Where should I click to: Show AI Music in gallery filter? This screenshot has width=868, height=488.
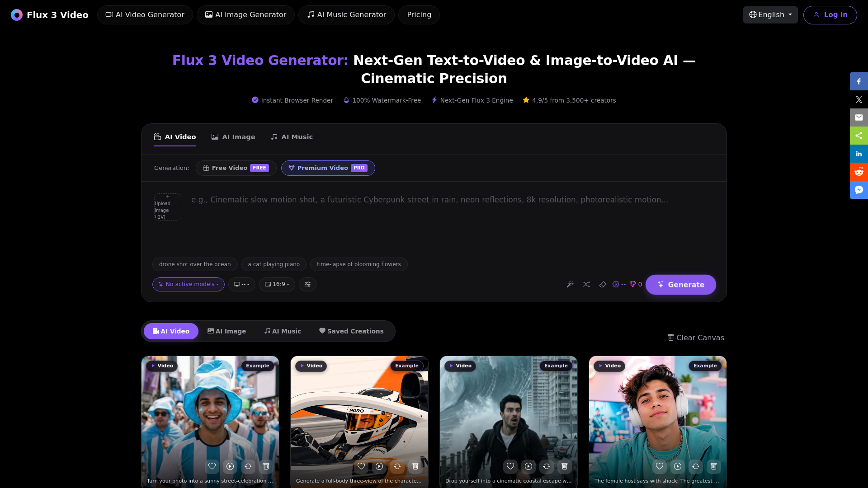pos(283,331)
